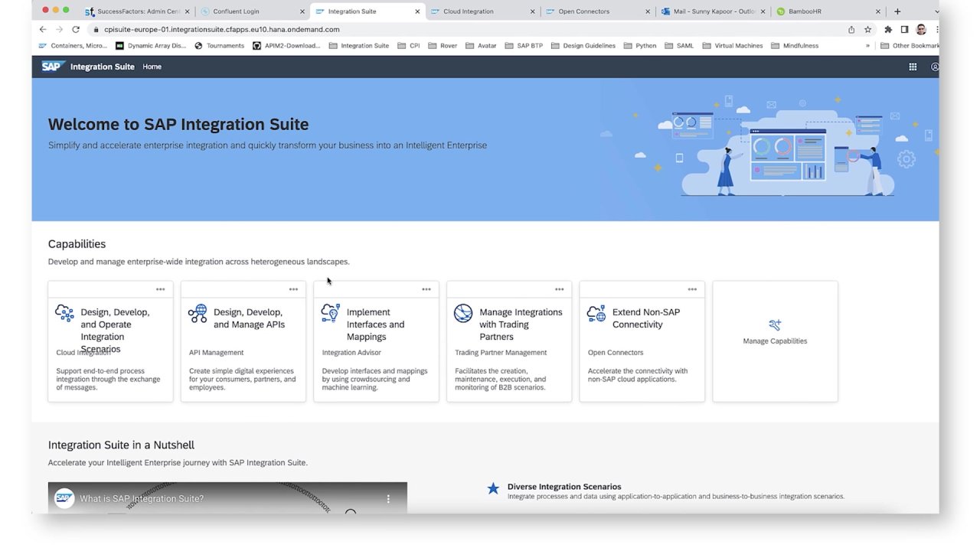Open the APIM2-Download bookmark
The height and width of the screenshot is (551, 980).
pos(286,46)
